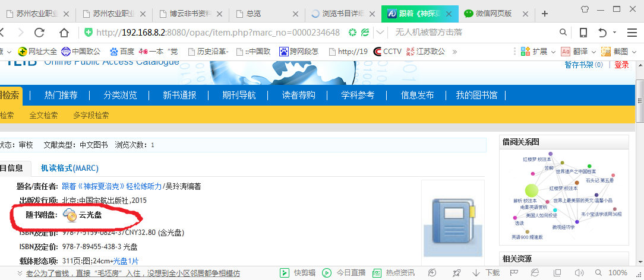Switch to the 机读格式(MARC) tab

(x=65, y=168)
